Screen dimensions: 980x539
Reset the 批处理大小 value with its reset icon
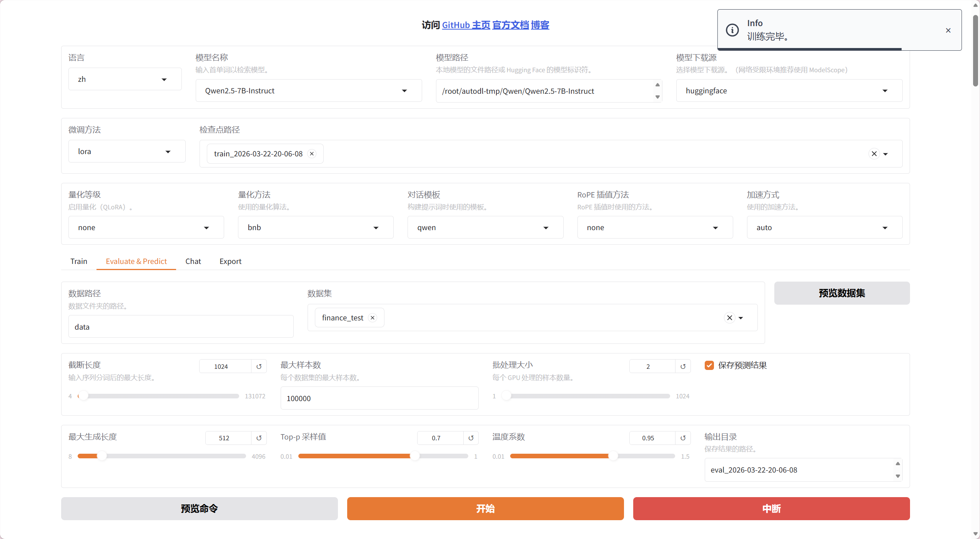[x=683, y=367]
